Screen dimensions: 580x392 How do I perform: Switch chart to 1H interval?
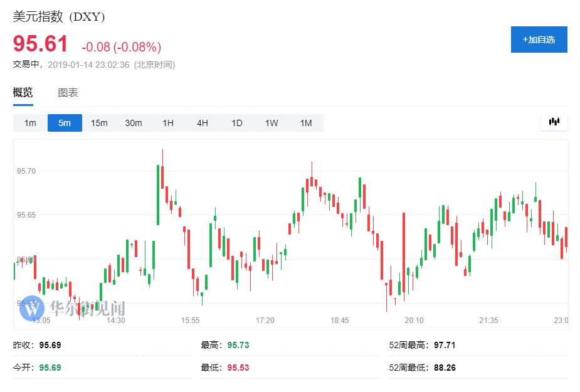pyautogui.click(x=168, y=123)
